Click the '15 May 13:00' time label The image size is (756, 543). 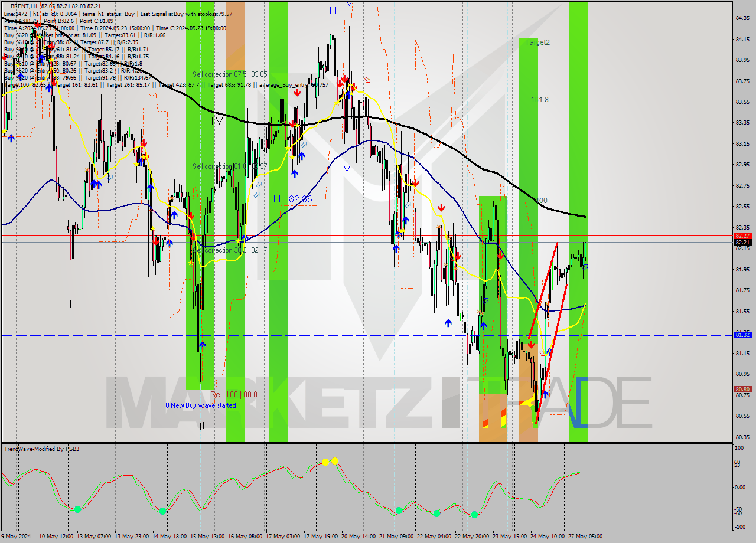(x=207, y=537)
